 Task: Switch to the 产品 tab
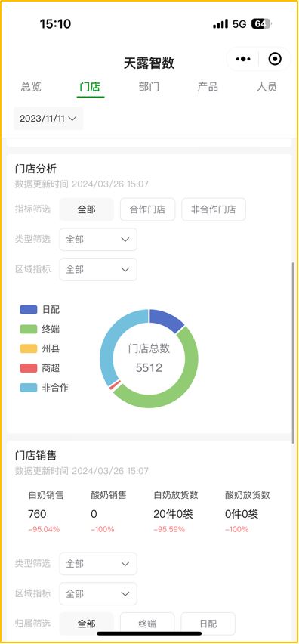coord(208,87)
